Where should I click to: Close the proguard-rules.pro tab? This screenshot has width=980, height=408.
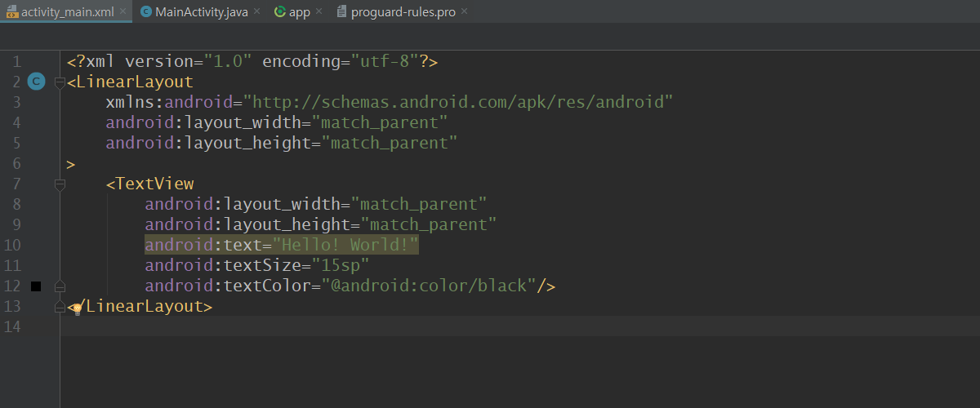(465, 11)
